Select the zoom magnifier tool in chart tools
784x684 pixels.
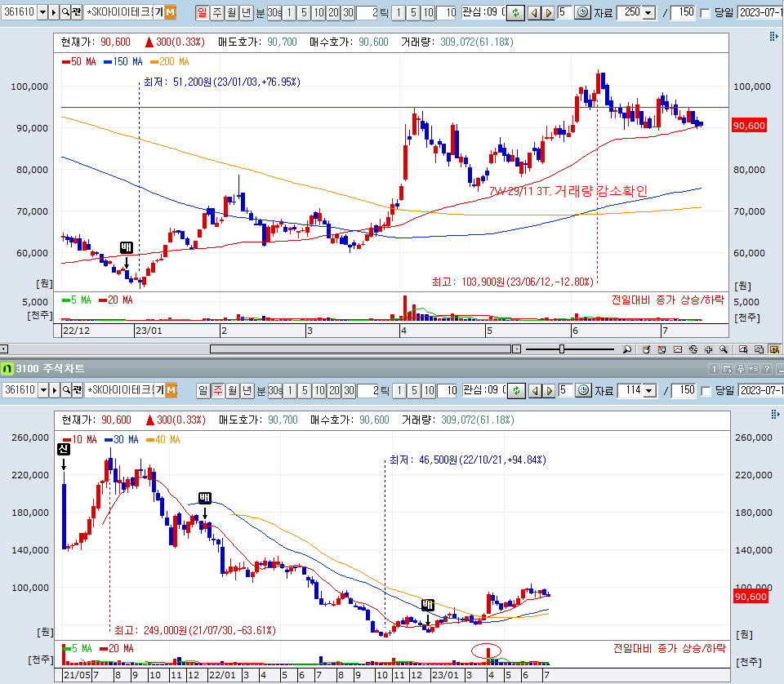[724, 349]
